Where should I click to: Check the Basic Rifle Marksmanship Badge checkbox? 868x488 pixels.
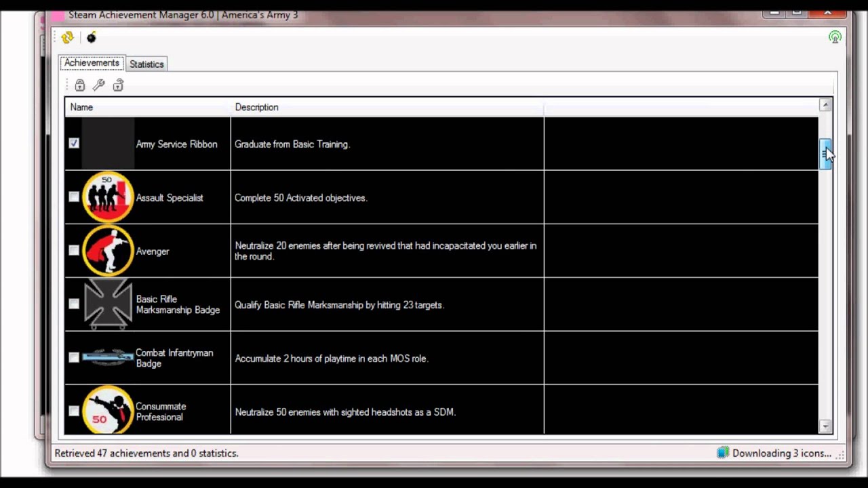(74, 304)
